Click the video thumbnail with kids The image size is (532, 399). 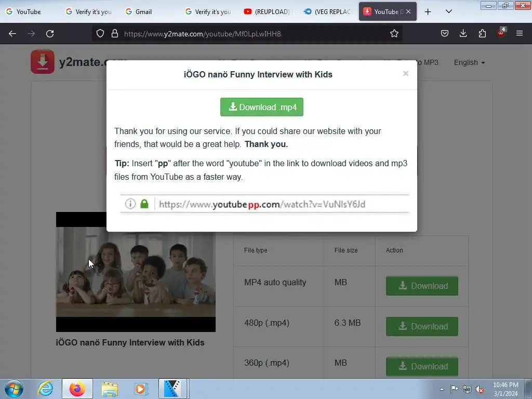pyautogui.click(x=136, y=272)
